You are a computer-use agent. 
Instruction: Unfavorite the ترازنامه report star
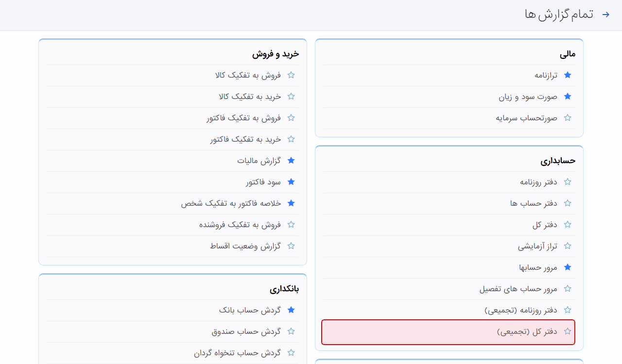tap(567, 75)
